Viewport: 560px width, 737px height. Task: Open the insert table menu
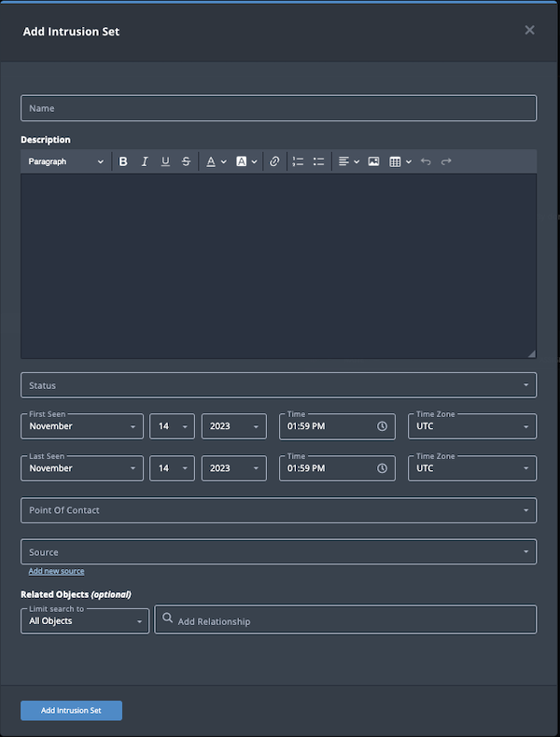[400, 161]
